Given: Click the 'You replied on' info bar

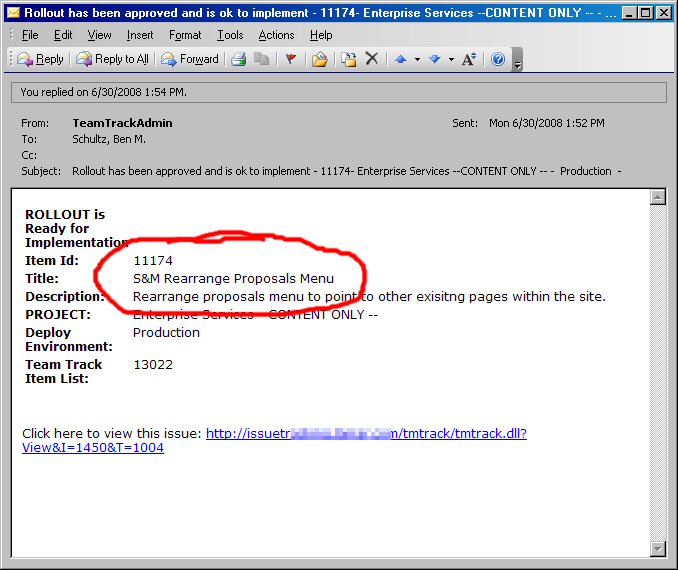Looking at the screenshot, I should click(x=338, y=92).
